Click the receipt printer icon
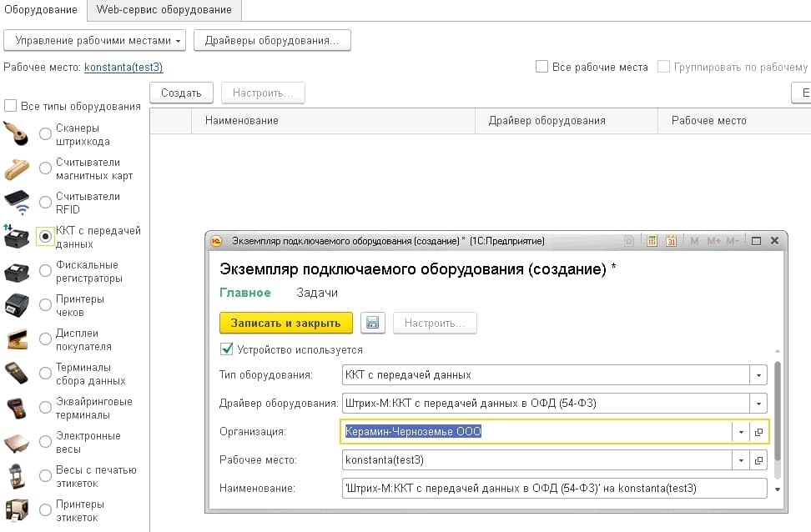Screen dimensions: 811x532 (17, 305)
